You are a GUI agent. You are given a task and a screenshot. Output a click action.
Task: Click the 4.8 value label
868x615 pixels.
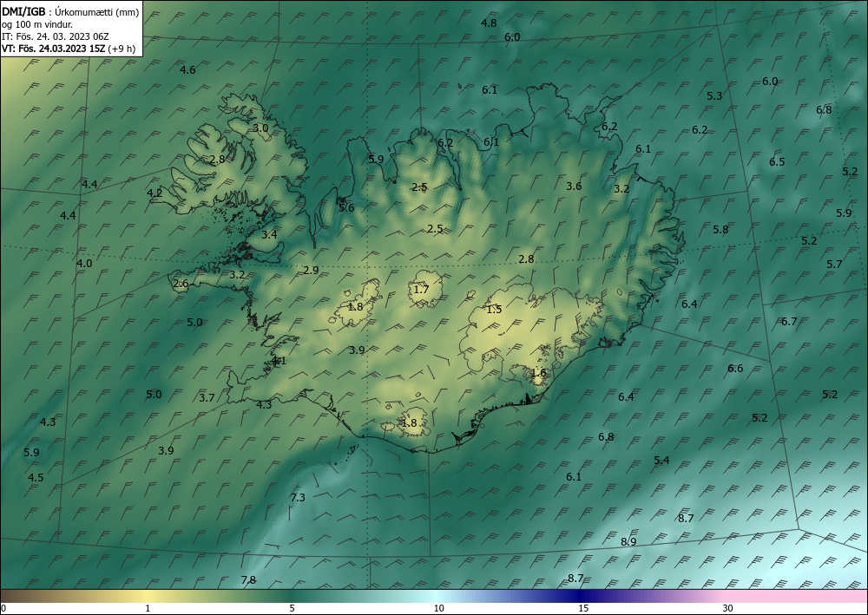tap(489, 23)
